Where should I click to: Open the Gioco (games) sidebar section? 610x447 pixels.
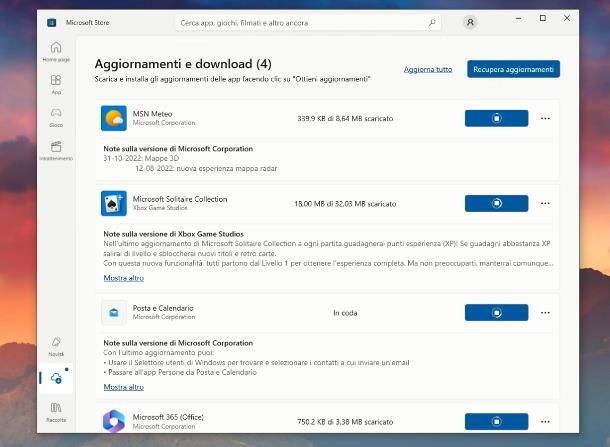pos(56,117)
